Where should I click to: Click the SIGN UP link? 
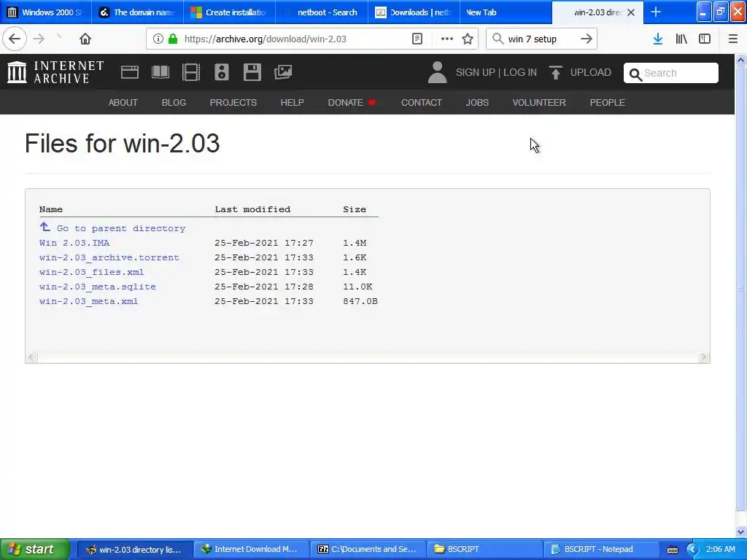(x=476, y=72)
